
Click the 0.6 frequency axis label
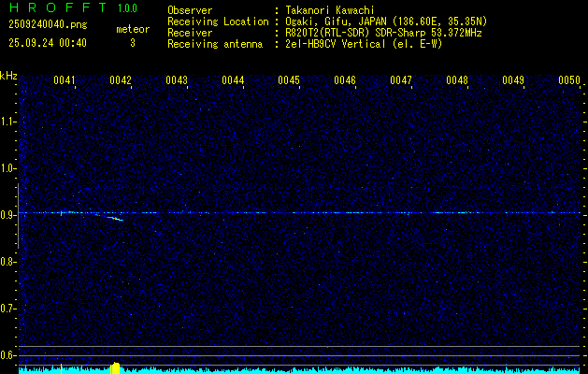tap(7, 355)
